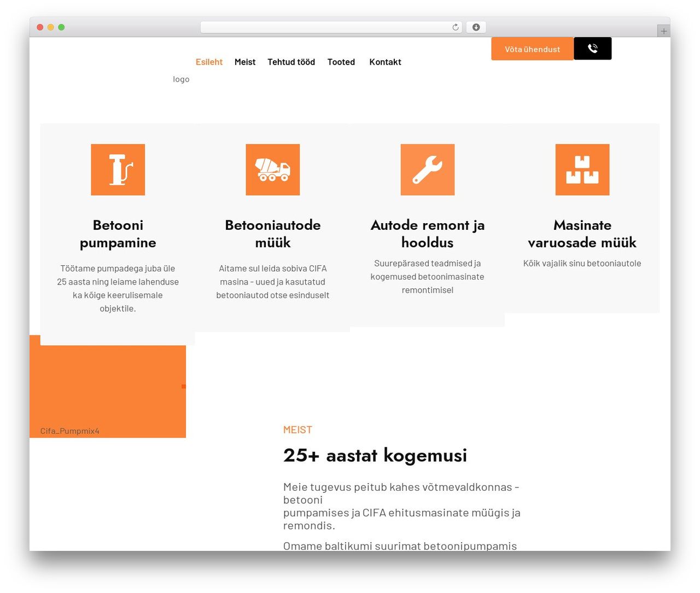Open the browser downloads icon
Viewport: 700px width, 593px height.
click(476, 27)
